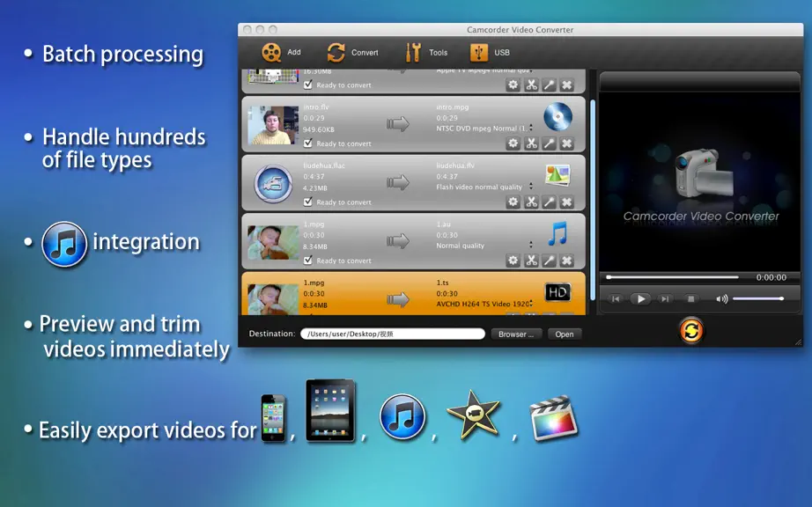Viewport: 812px width, 507px height.
Task: Open the NTSC DVD mpeg format dropdown
Action: point(484,129)
